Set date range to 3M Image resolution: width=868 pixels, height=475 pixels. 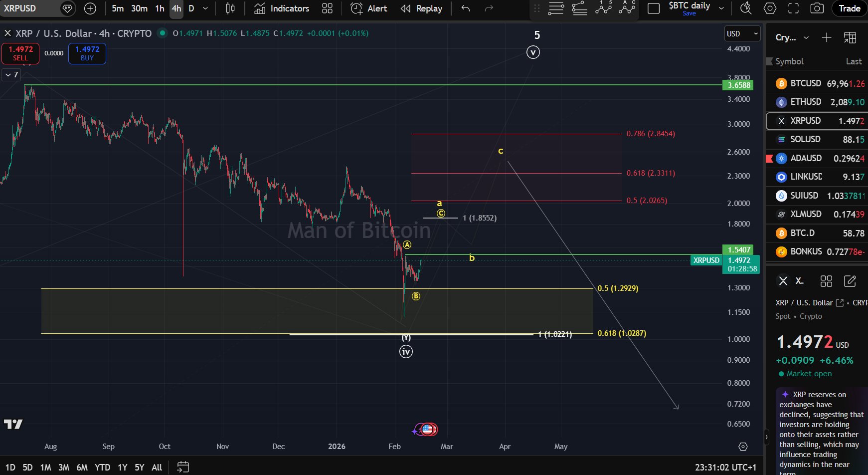(64, 468)
